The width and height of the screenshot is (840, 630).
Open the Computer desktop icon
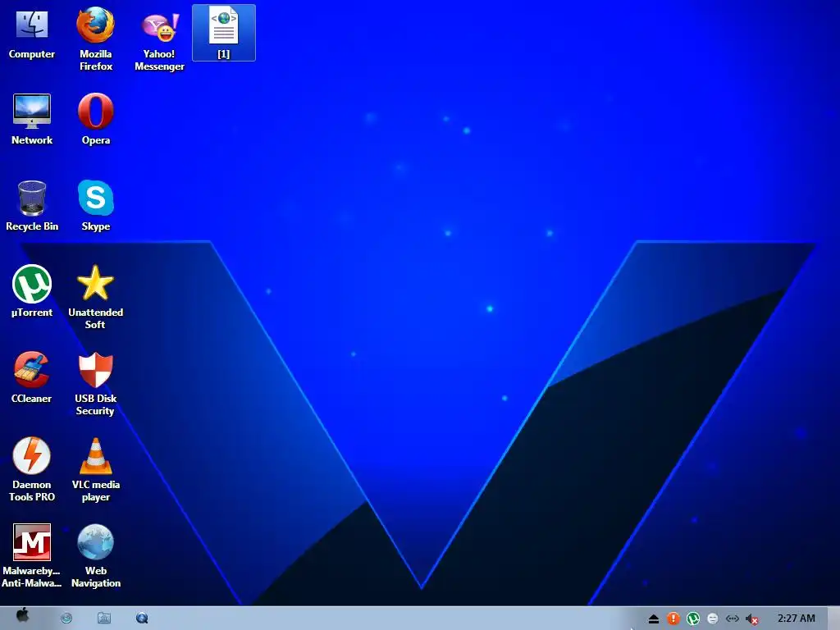click(x=32, y=33)
